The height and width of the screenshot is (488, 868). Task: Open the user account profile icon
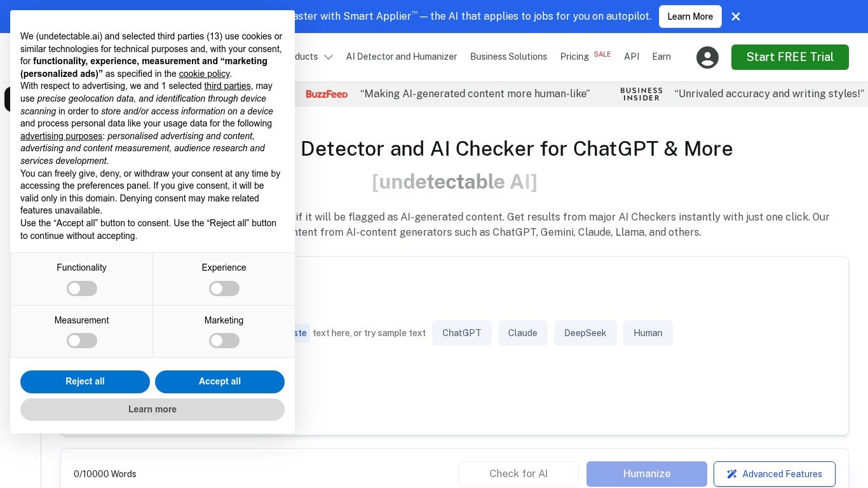point(707,57)
